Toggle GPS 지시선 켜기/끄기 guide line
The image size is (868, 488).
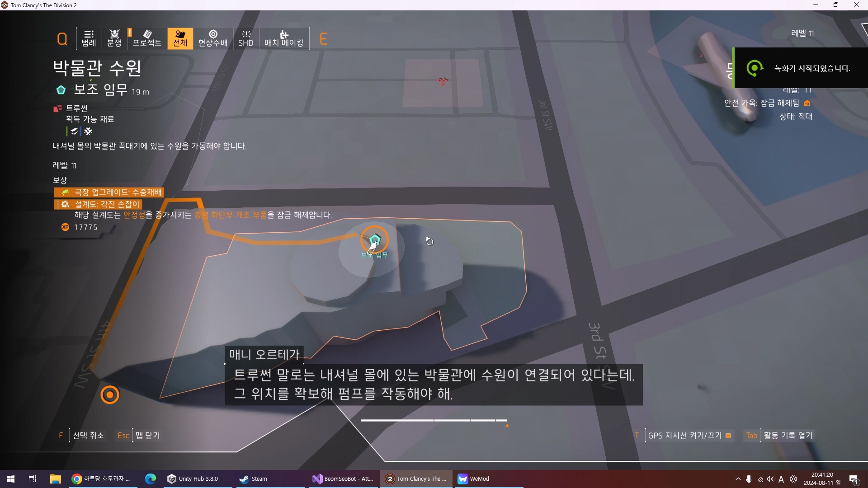pyautogui.click(x=685, y=436)
